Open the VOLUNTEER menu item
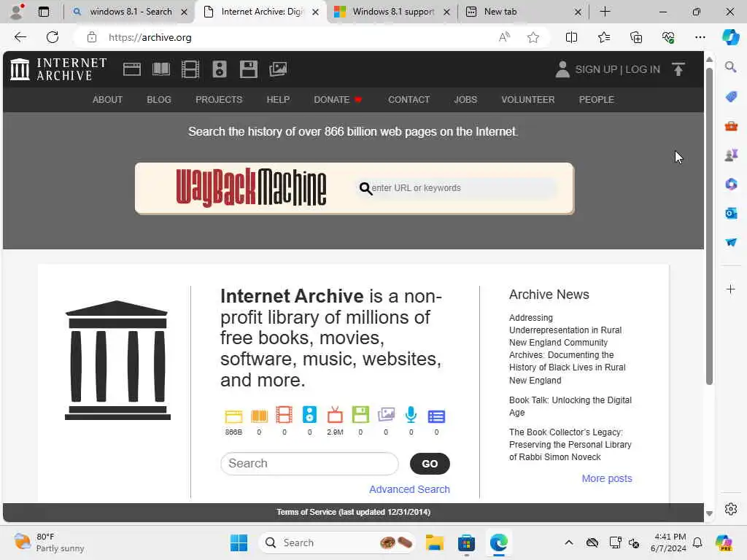The height and width of the screenshot is (560, 747). coord(528,100)
